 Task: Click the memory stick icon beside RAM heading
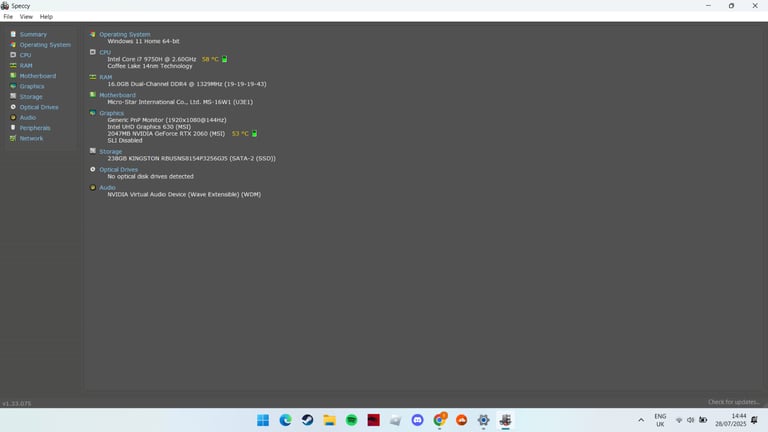pyautogui.click(x=93, y=77)
